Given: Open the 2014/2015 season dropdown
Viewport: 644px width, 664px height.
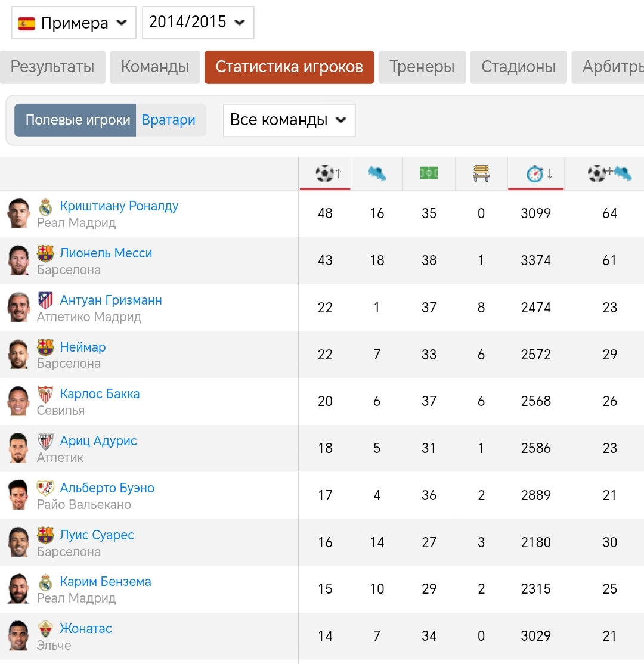Looking at the screenshot, I should point(198,23).
